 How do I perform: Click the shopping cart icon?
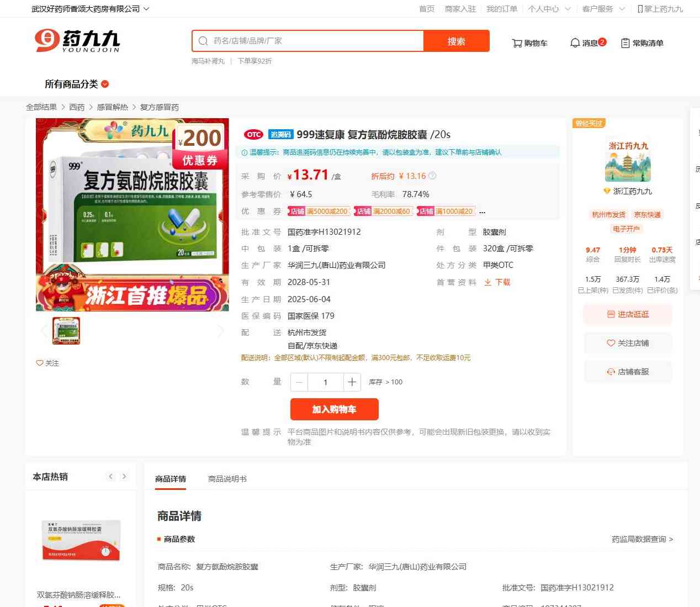coord(517,43)
